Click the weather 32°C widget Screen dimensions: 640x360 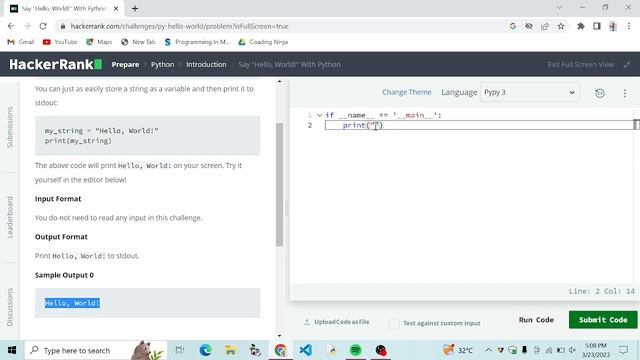(x=458, y=350)
